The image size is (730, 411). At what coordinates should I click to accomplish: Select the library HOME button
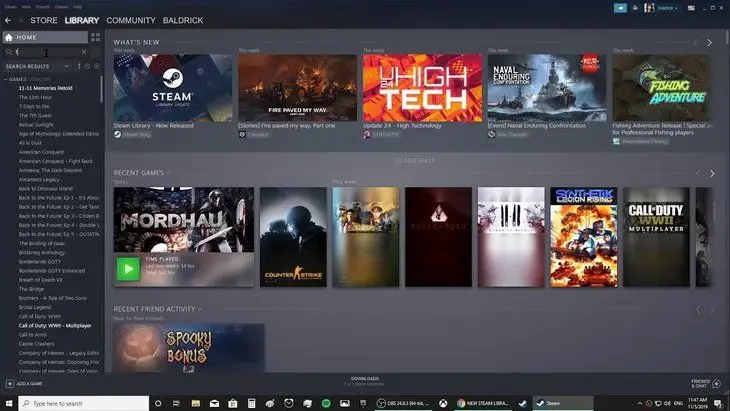pyautogui.click(x=45, y=37)
